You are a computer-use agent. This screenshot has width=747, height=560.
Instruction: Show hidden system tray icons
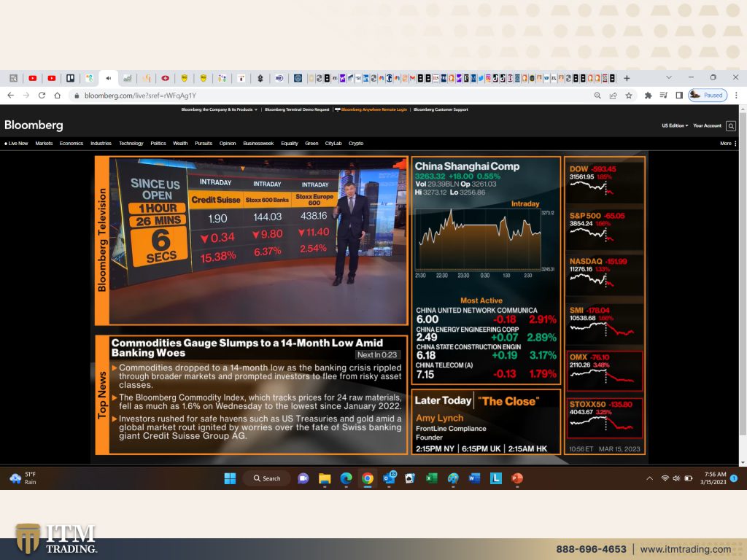(649, 478)
